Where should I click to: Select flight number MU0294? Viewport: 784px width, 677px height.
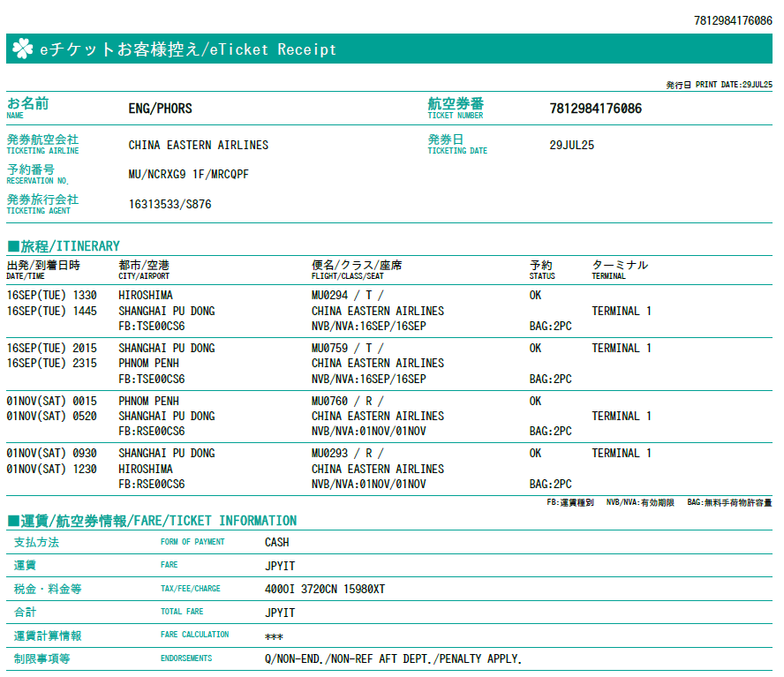(332, 295)
